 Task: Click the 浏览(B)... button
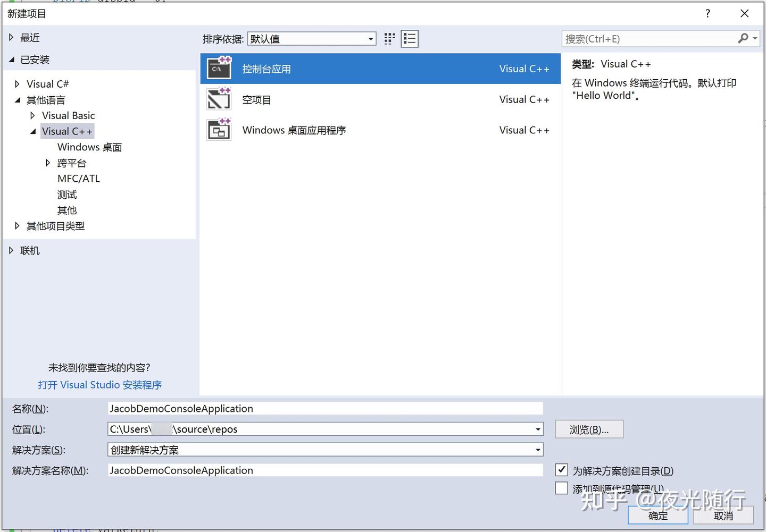[589, 429]
